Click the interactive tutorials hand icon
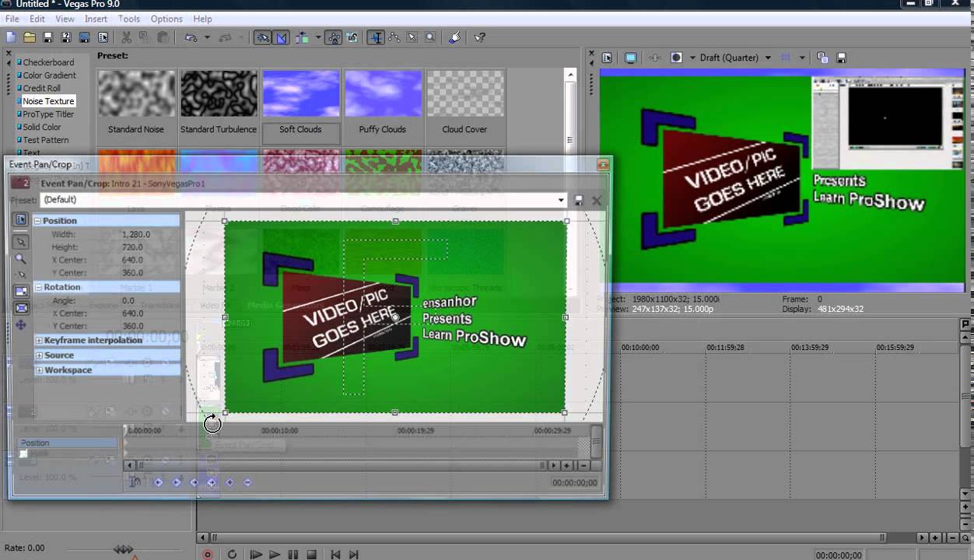This screenshot has width=974, height=560. [455, 37]
